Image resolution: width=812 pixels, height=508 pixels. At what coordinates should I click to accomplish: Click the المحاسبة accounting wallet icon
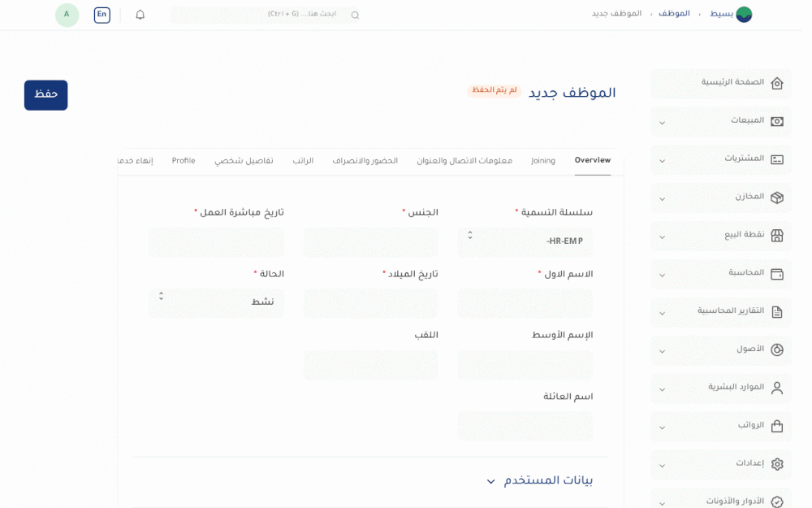777,274
